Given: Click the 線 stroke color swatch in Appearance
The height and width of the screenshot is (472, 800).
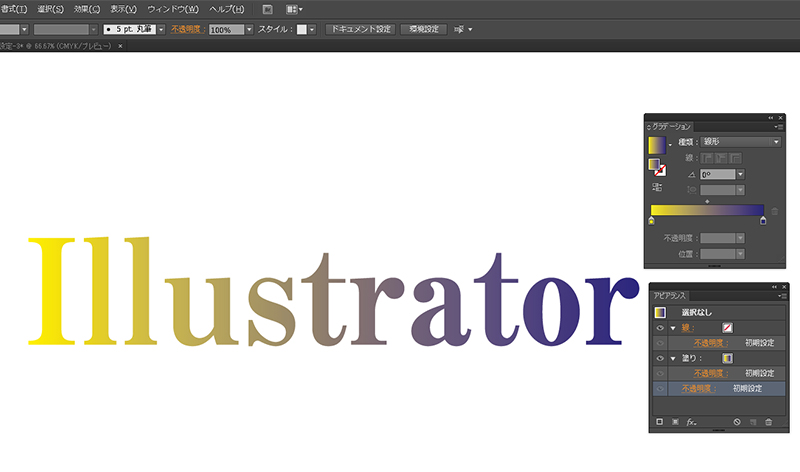Looking at the screenshot, I should (x=728, y=328).
